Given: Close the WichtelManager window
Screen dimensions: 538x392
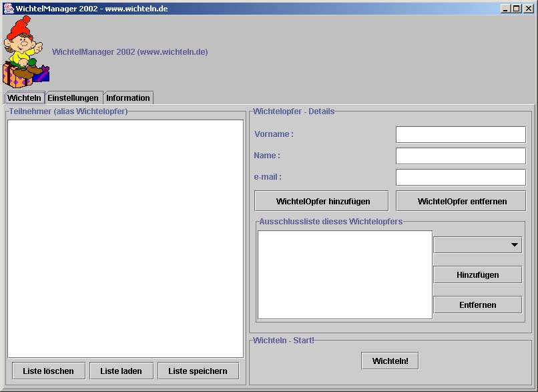Looking at the screenshot, I should coord(529,9).
